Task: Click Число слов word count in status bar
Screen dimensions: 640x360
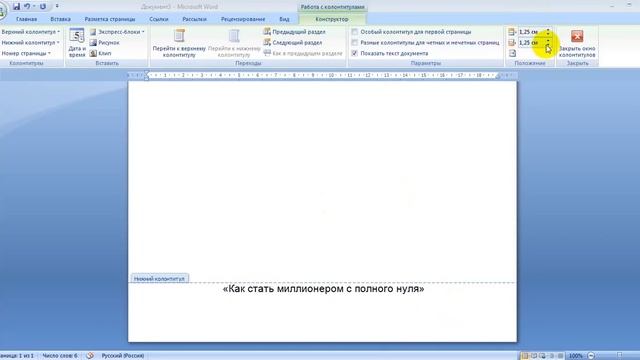Action: [60, 356]
